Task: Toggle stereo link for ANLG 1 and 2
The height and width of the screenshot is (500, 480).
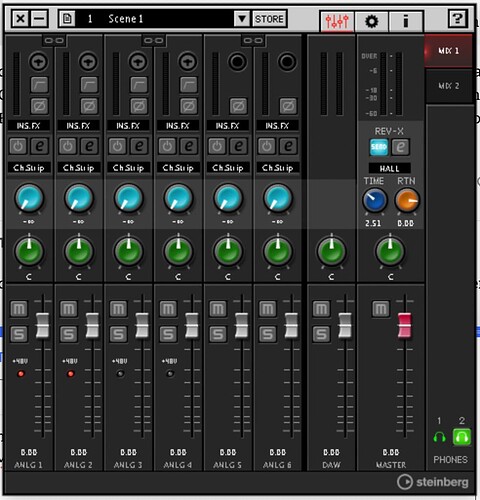Action: pyautogui.click(x=54, y=41)
